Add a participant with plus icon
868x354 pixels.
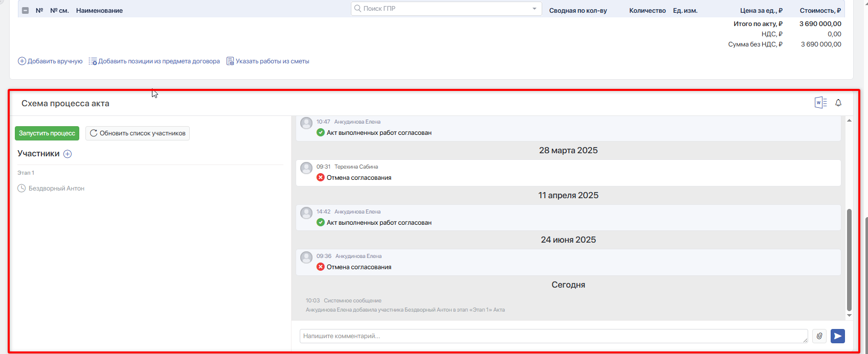(68, 154)
